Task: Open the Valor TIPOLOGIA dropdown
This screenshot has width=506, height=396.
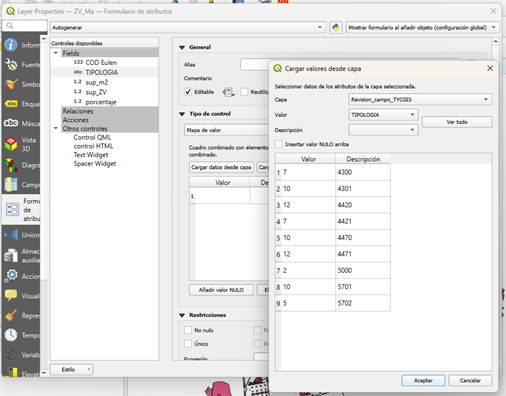Action: pos(383,115)
